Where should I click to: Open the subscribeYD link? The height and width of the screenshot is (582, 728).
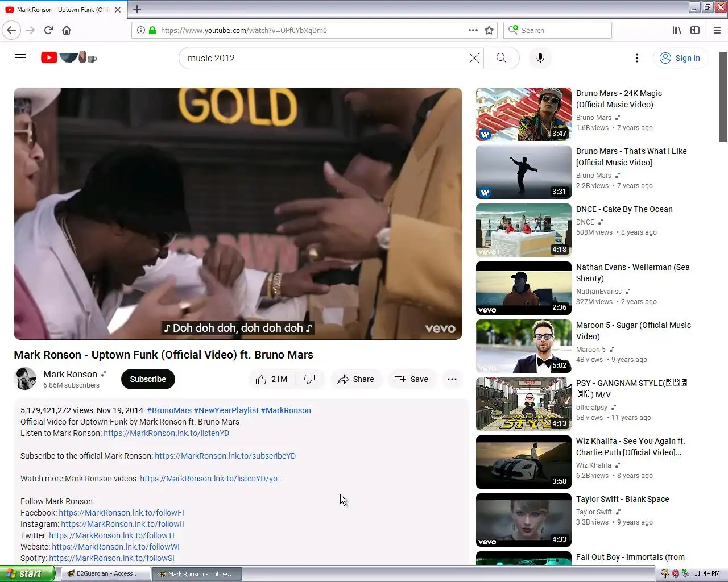tap(225, 456)
